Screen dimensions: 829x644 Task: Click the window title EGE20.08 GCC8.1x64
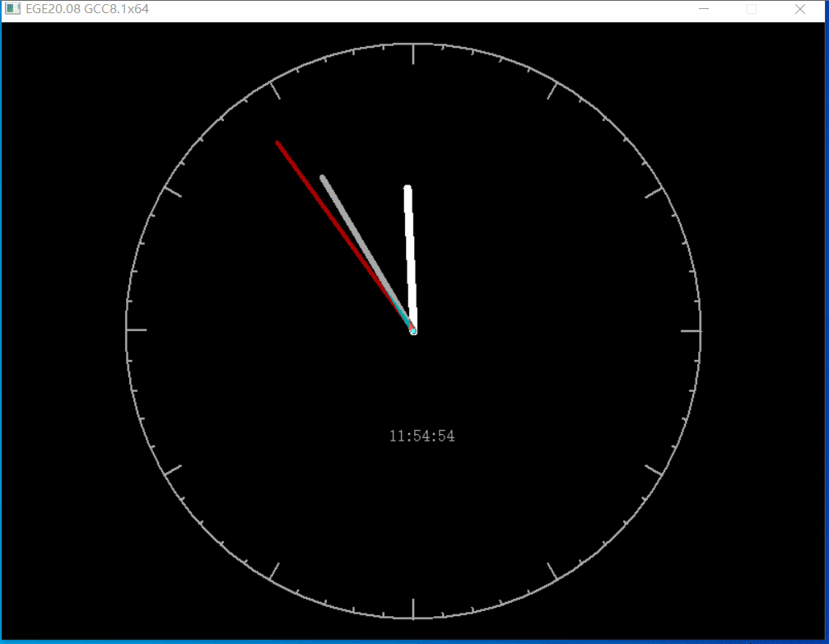point(87,9)
